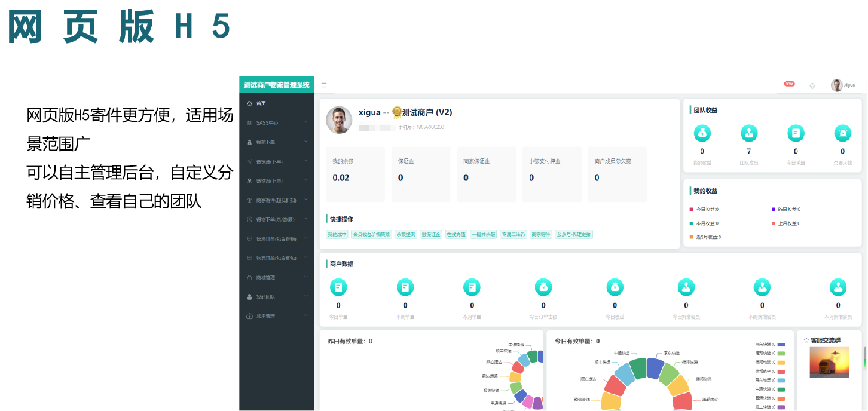Viewport: 868px width, 411px height.
Task: Click the 缴保证金 quick action button
Action: coord(430,235)
